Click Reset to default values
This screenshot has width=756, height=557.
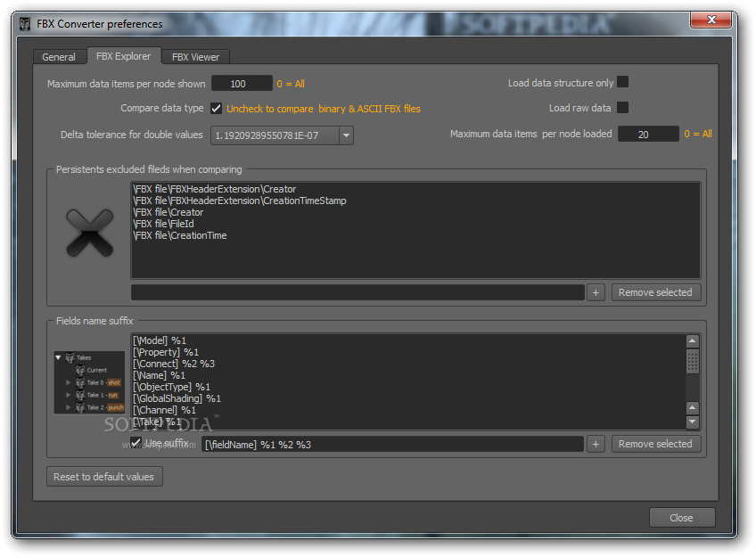point(104,477)
